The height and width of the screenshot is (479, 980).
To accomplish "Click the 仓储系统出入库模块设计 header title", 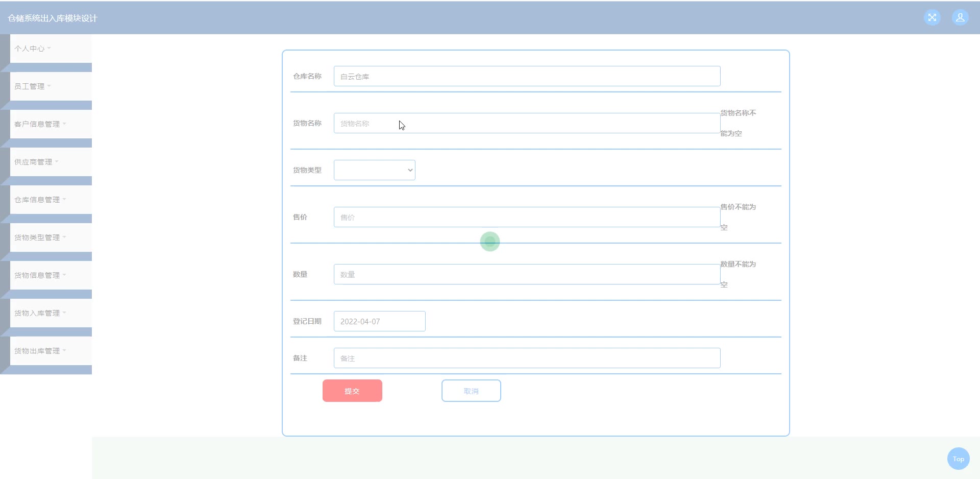I will click(x=52, y=18).
